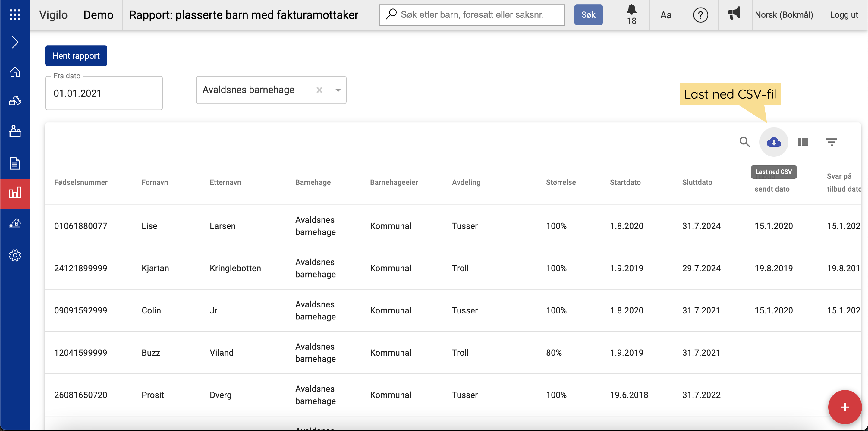Screen dimensions: 868x431
Task: Sort by Barnehage column header
Action: (x=313, y=182)
